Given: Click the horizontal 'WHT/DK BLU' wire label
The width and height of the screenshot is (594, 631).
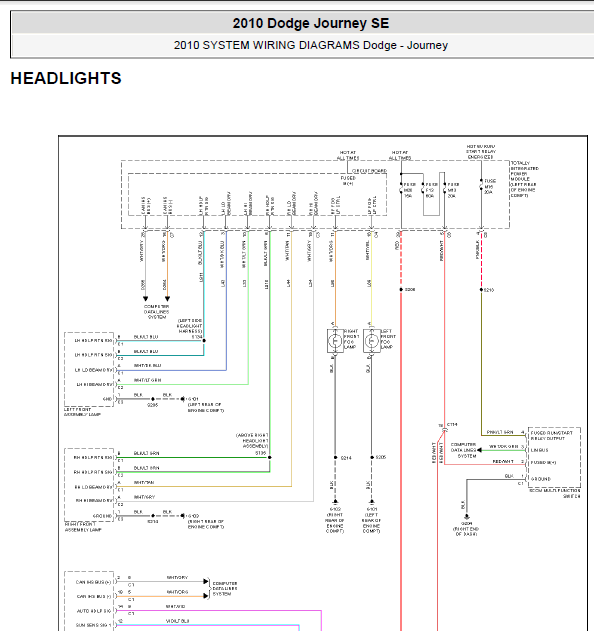Looking at the screenshot, I should tap(148, 365).
